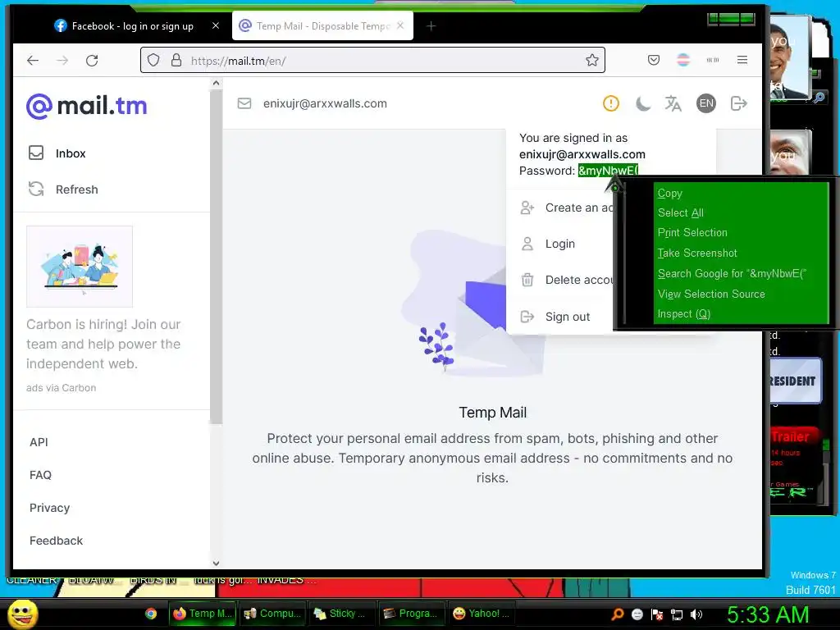The width and height of the screenshot is (840, 630).
Task: Click the sidebar scrollbar up arrow
Action: point(216,83)
